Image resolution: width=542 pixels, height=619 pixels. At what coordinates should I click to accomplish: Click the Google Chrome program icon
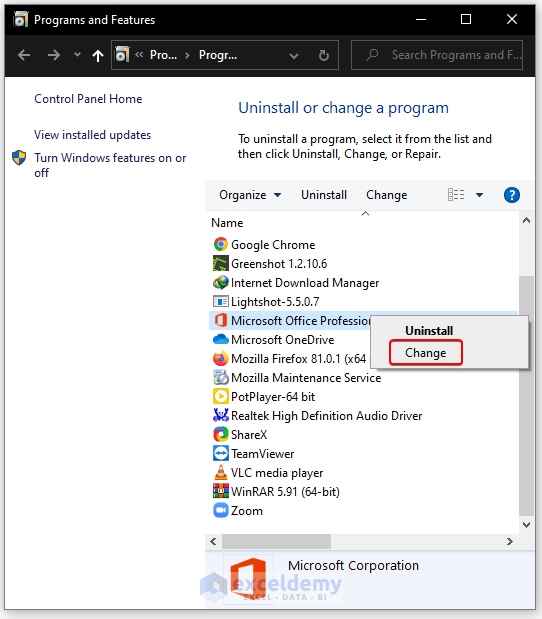coord(221,244)
